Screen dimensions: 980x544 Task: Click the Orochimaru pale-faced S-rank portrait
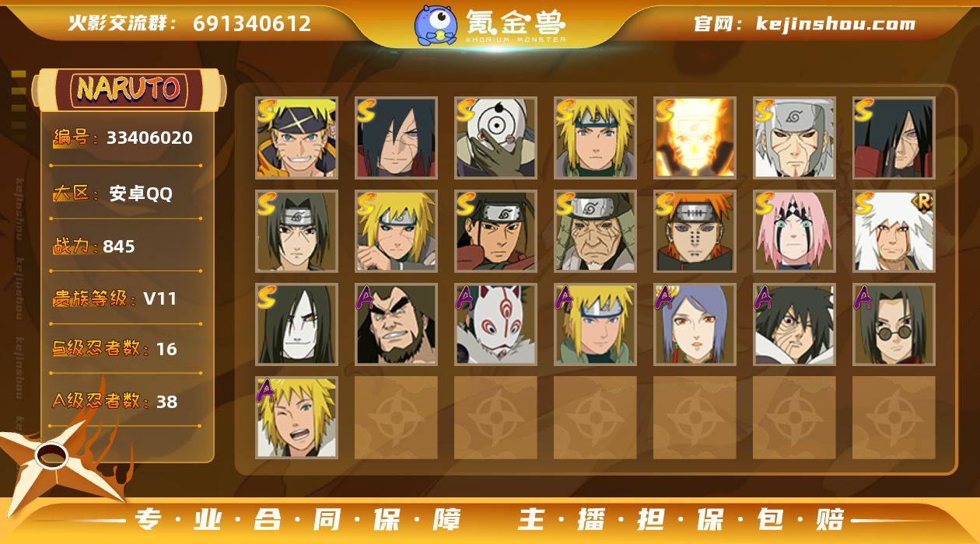coord(296,324)
